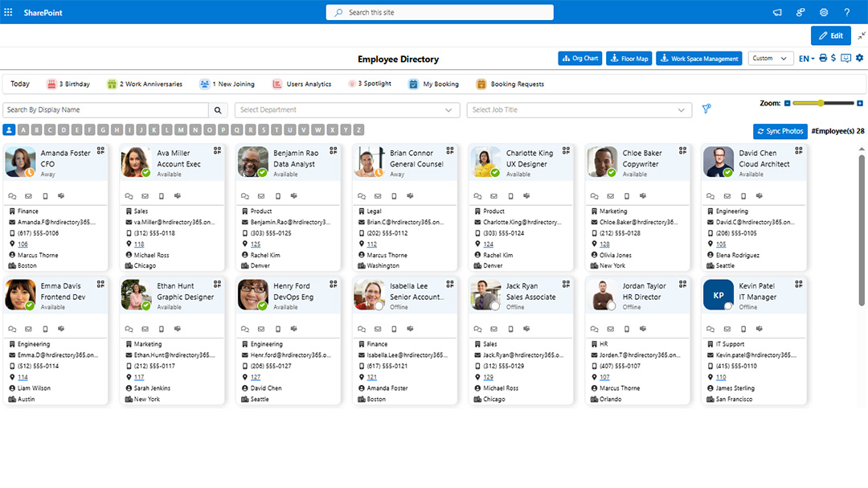Start a video call from Brian Connor's card
The width and height of the screenshot is (868, 488).
pos(408,195)
